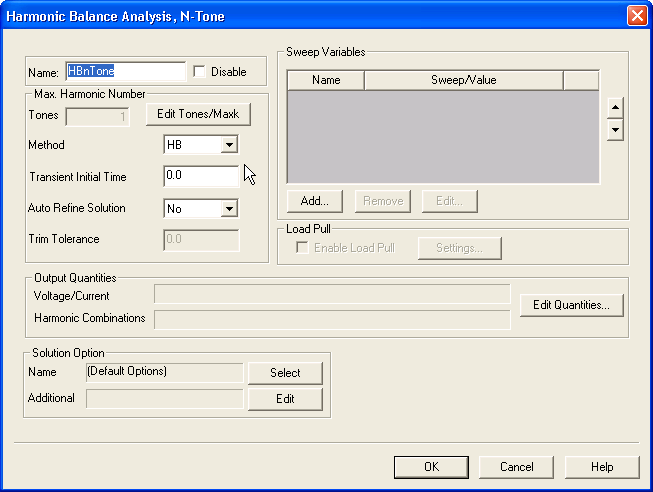Open Edit Quantities dialog
This screenshot has height=492, width=653.
[571, 305]
